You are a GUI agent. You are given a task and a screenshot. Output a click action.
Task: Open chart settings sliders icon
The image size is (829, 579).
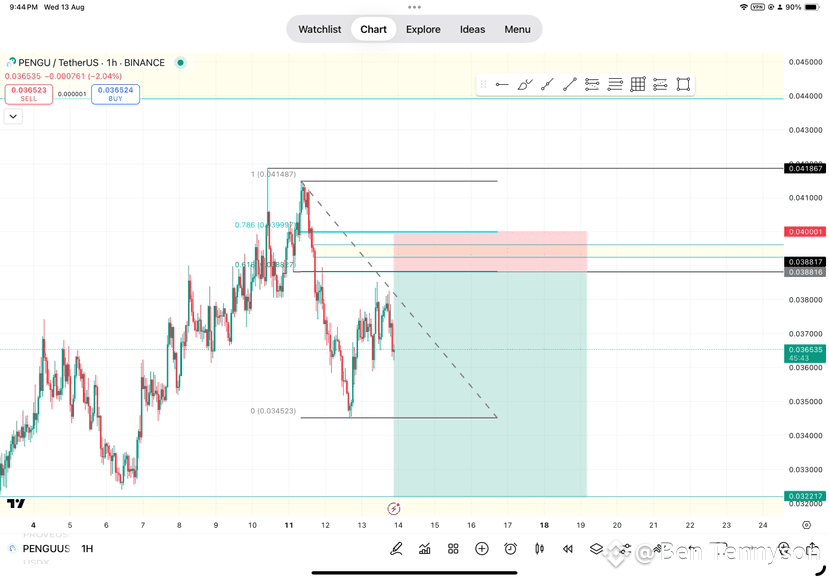[625, 549]
